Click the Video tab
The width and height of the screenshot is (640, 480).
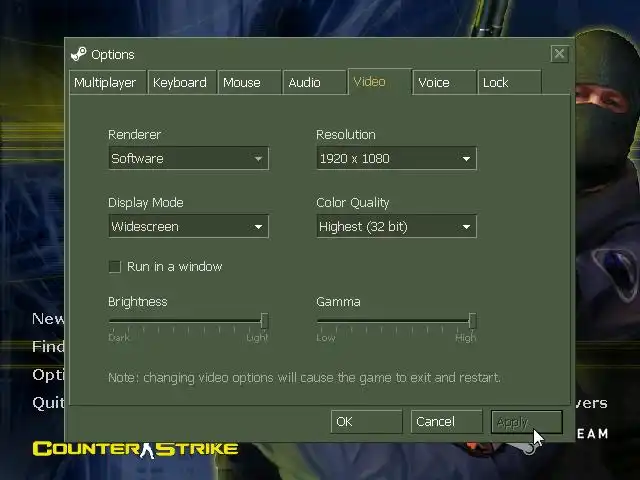(380, 82)
